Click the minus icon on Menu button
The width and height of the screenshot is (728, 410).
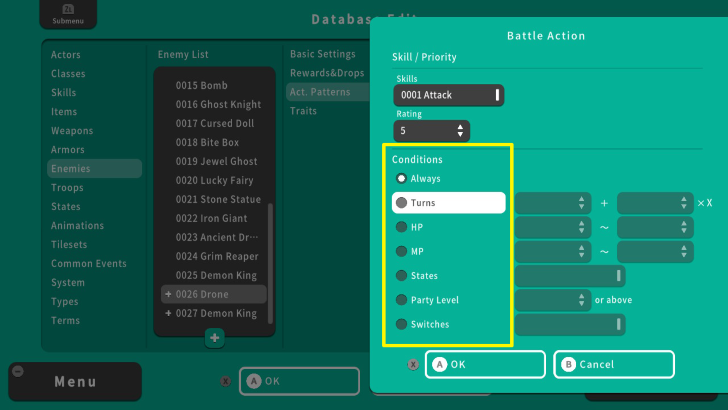[x=18, y=371]
